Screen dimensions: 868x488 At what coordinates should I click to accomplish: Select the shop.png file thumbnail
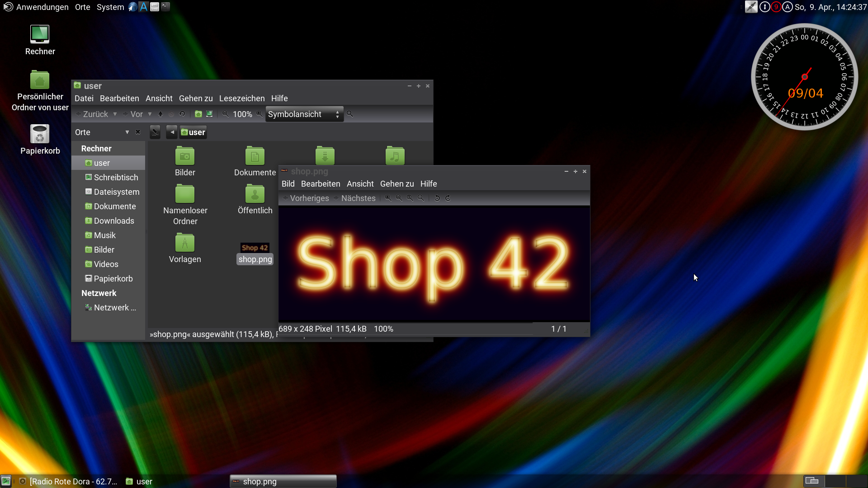pos(255,248)
